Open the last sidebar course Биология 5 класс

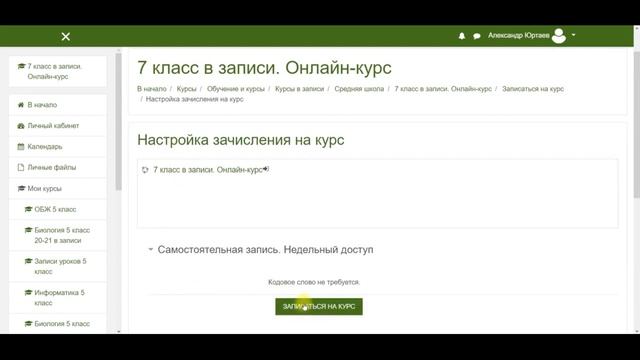click(x=58, y=324)
